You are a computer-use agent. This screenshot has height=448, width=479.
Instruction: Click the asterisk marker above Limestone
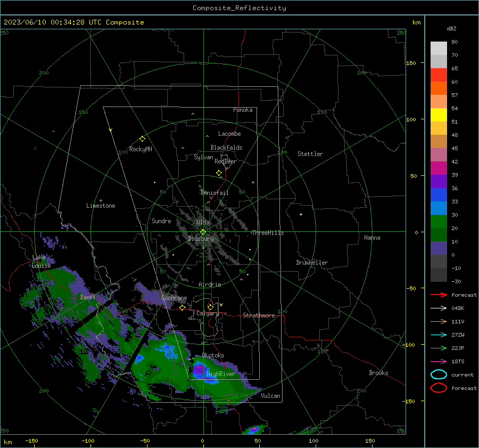coord(101,201)
